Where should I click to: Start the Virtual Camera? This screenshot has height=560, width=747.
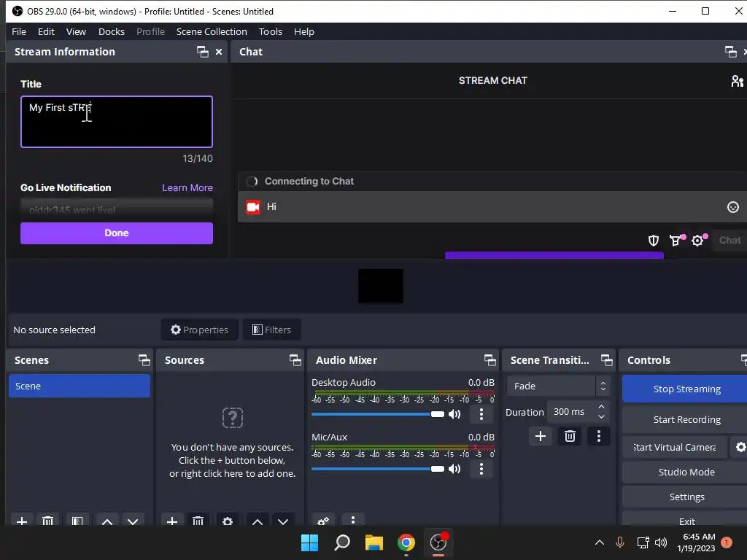coord(675,447)
